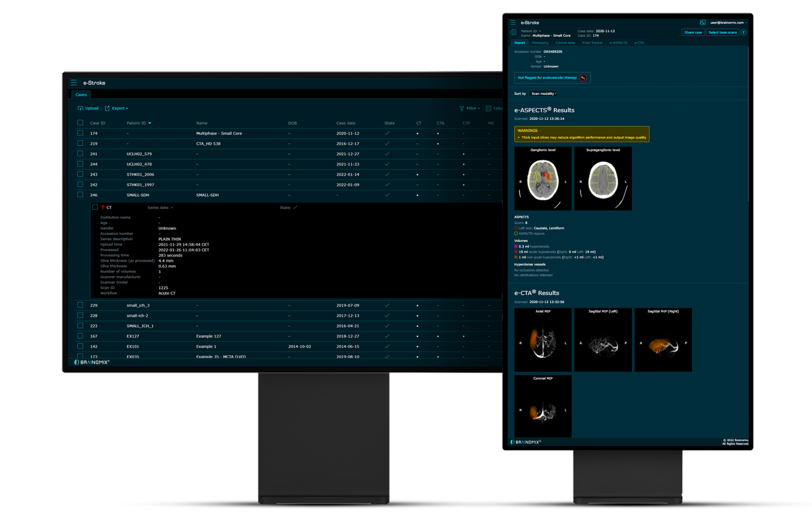Click the Example 127 name cell
812x522 pixels.
(x=208, y=336)
